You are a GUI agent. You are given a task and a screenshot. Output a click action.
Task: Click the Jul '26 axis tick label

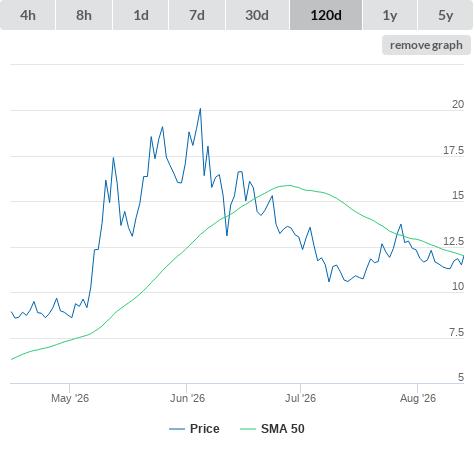click(x=300, y=398)
